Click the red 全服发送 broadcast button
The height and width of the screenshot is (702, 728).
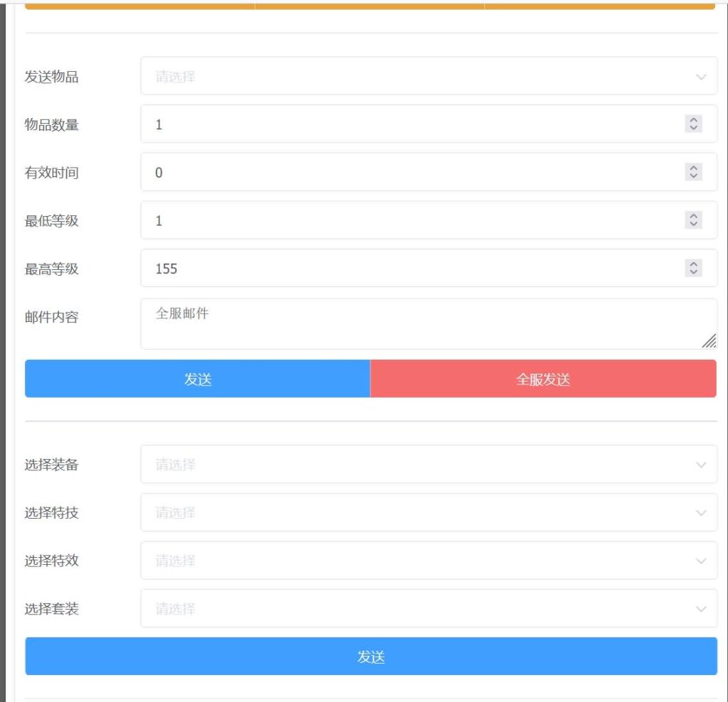(543, 379)
